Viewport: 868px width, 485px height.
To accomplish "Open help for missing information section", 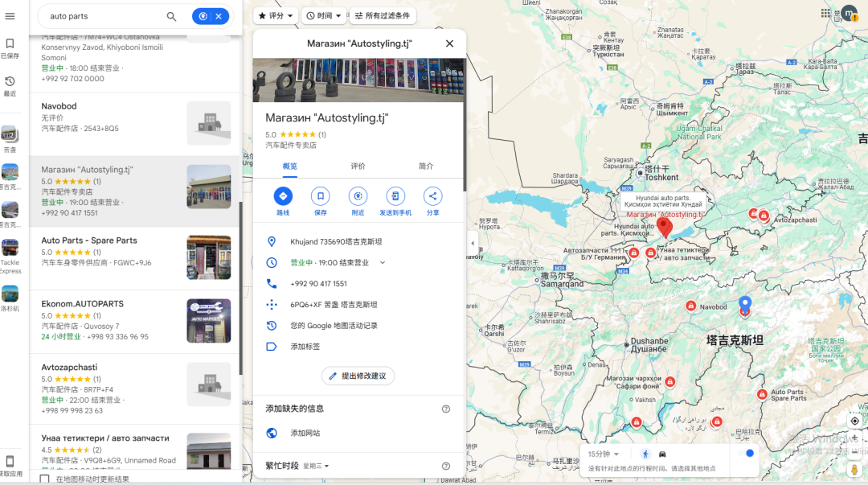I will [446, 409].
